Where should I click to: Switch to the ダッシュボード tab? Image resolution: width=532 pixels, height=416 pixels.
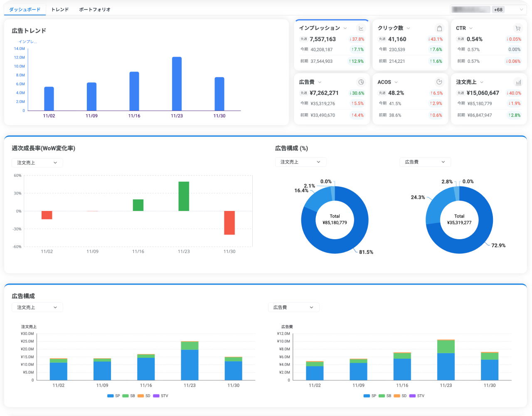[25, 10]
